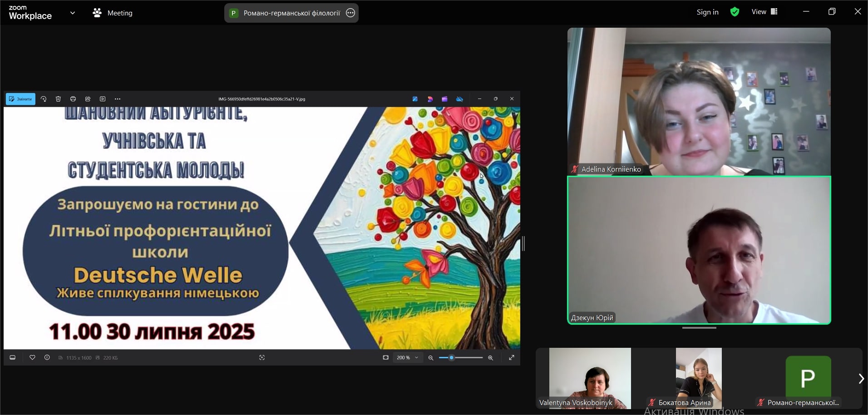Image resolution: width=868 pixels, height=415 pixels.
Task: Open the 200 % zoom level dropdown
Action: (x=408, y=358)
